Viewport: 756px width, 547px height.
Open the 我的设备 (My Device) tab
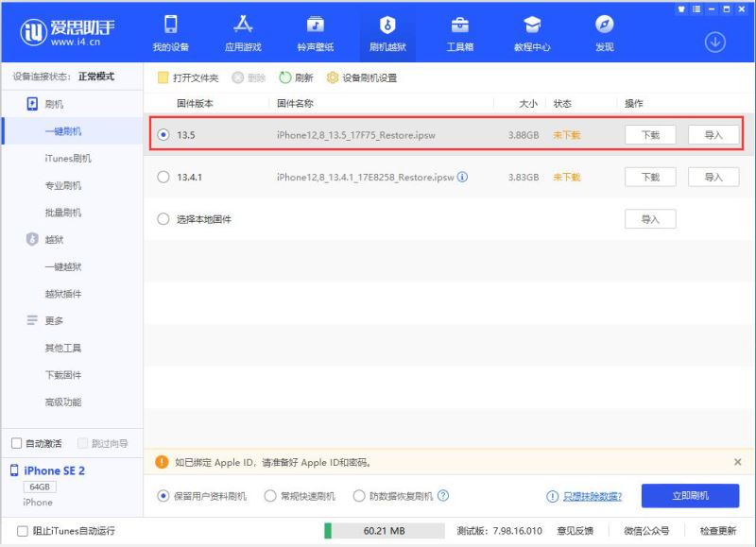click(x=171, y=33)
